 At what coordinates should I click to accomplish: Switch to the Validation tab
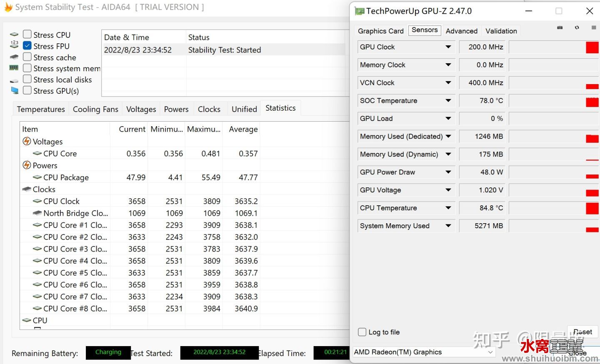[501, 31]
